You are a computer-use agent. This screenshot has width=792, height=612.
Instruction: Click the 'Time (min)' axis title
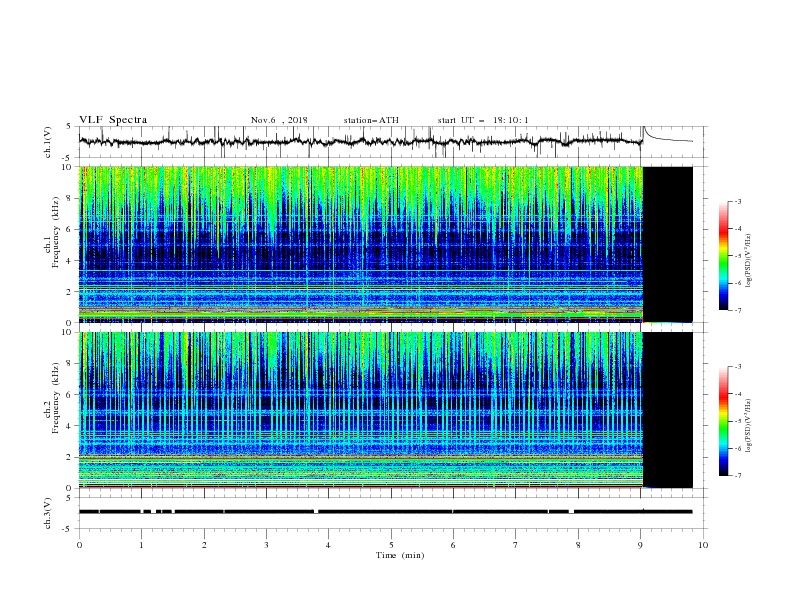pos(400,555)
